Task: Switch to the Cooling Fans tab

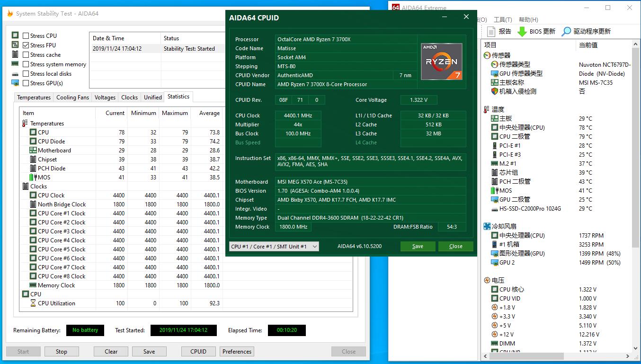Action: click(72, 98)
